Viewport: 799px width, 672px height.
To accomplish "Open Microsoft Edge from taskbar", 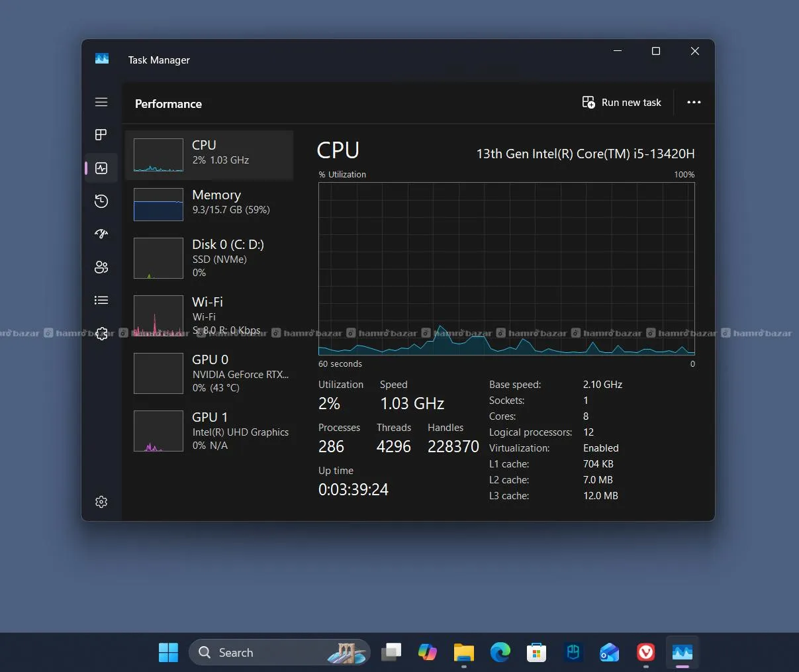I will click(500, 653).
